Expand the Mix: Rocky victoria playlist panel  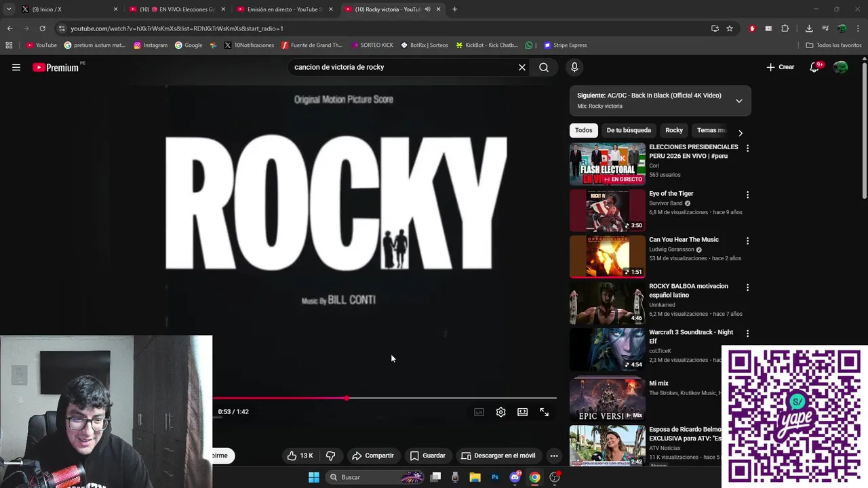[x=739, y=101]
